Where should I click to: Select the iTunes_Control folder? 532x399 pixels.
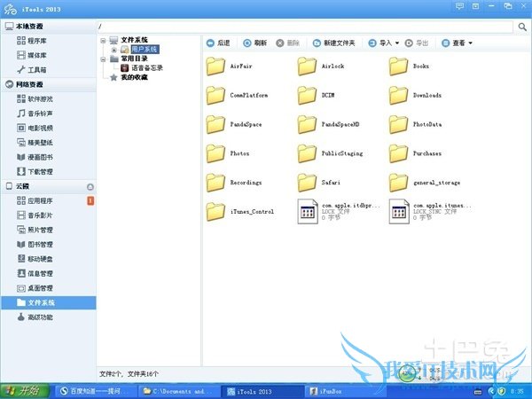[x=240, y=212]
